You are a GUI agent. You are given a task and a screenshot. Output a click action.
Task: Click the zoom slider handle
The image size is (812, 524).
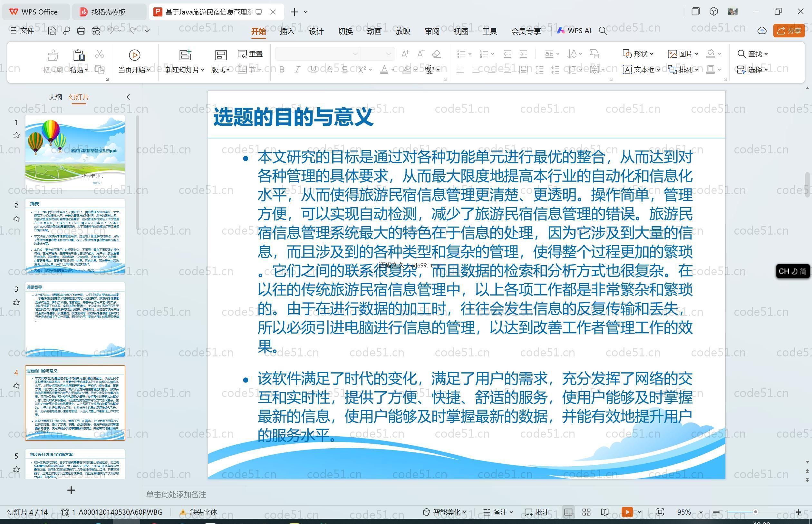(755, 512)
